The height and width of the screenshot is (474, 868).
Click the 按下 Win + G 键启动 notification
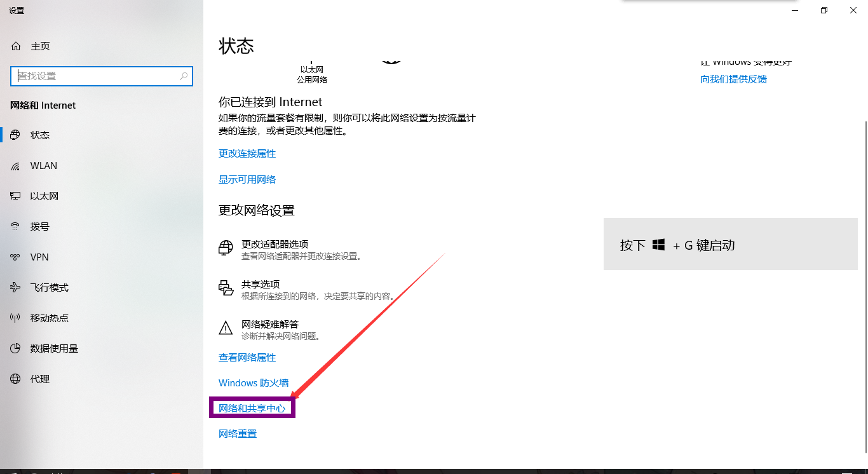pos(731,244)
